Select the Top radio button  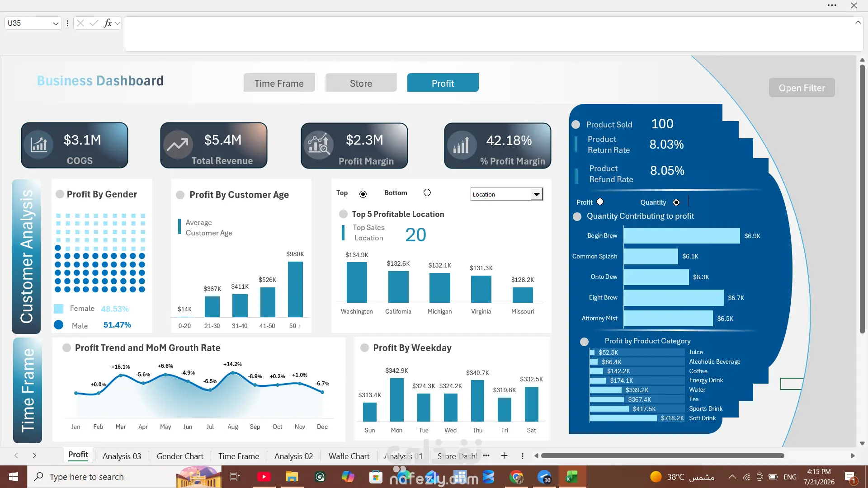pos(363,194)
